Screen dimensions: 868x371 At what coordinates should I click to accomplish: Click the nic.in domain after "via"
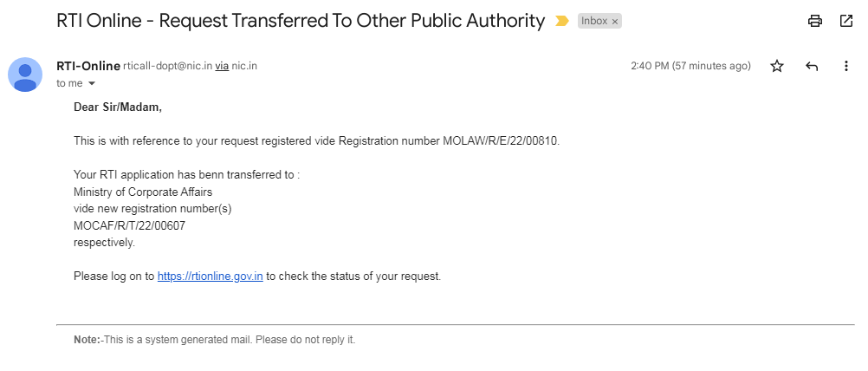(244, 66)
